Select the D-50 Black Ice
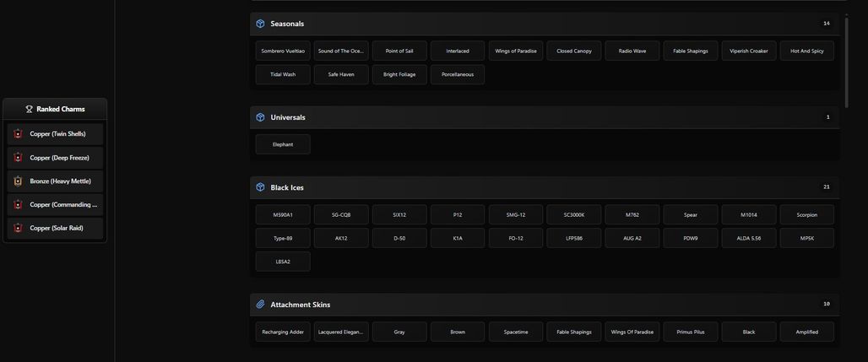The image size is (868, 362). tap(399, 238)
